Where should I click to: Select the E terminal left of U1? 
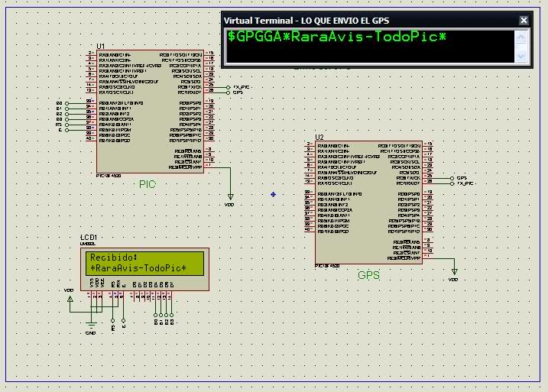click(64, 130)
